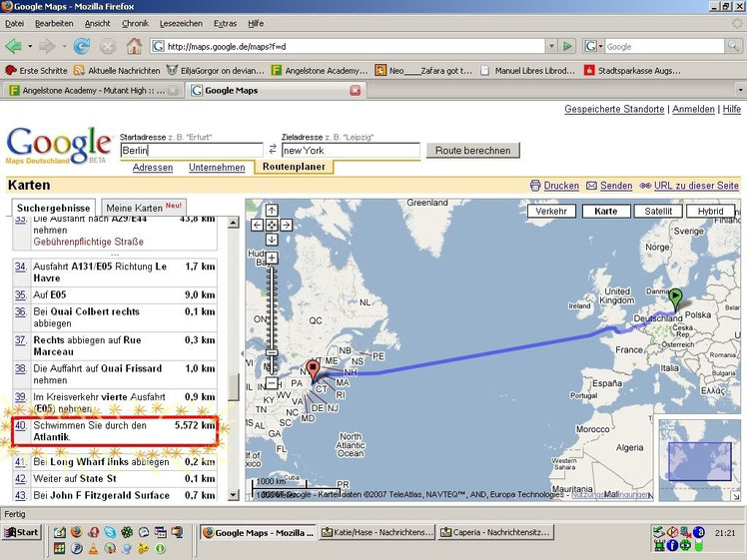Screen dimensions: 747x560
Task: Switch map to Karte view
Action: coord(606,211)
